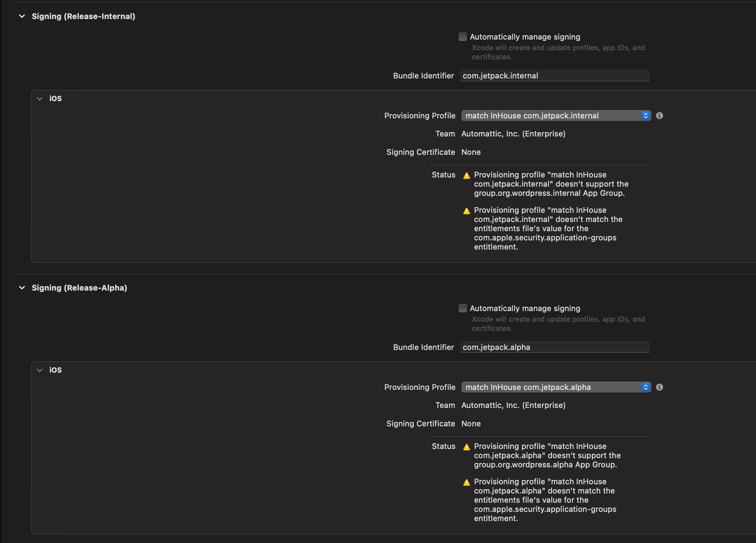The image size is (756, 543).
Task: Click the com.jetpack.internal bundle identifier field
Action: pyautogui.click(x=555, y=76)
